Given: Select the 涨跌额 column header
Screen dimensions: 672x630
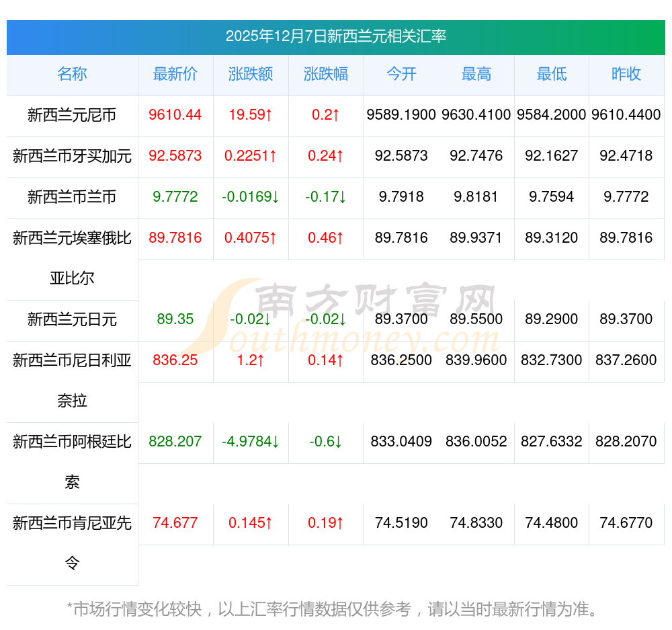Looking at the screenshot, I should 251,75.
